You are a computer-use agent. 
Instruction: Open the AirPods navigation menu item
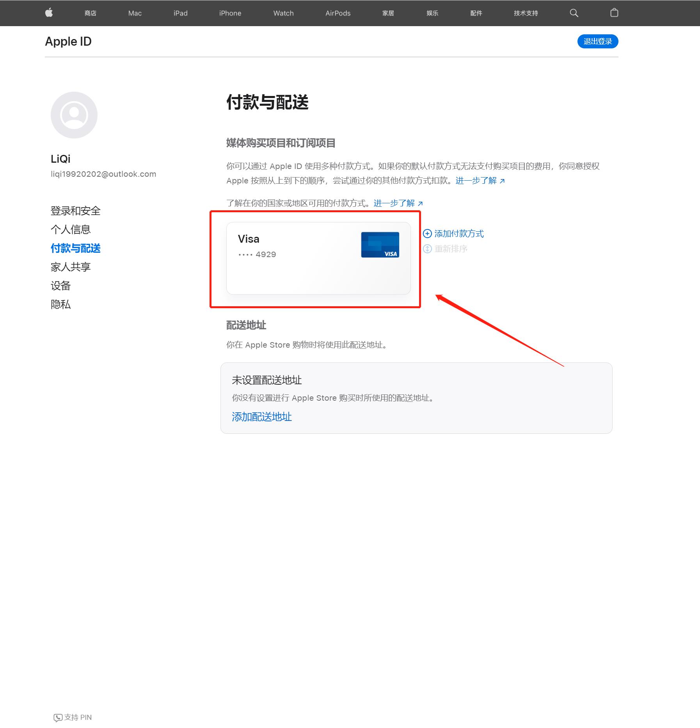pyautogui.click(x=337, y=13)
